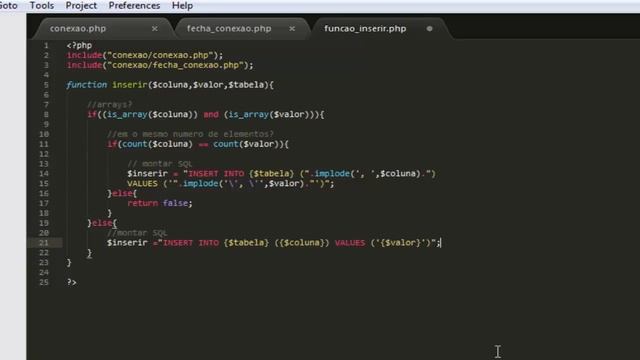
Task: Click the '}else{' on line 19
Action: (x=102, y=223)
